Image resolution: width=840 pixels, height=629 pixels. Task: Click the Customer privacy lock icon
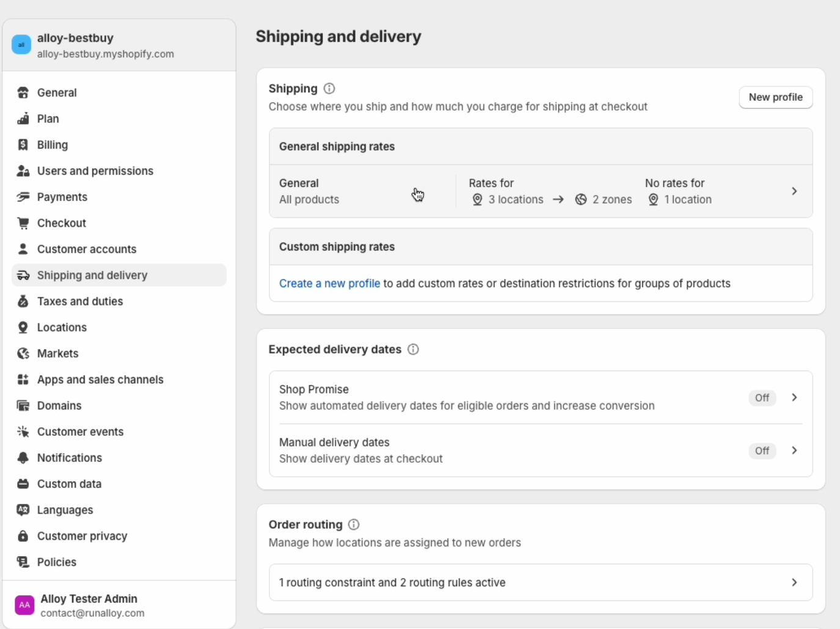(23, 536)
